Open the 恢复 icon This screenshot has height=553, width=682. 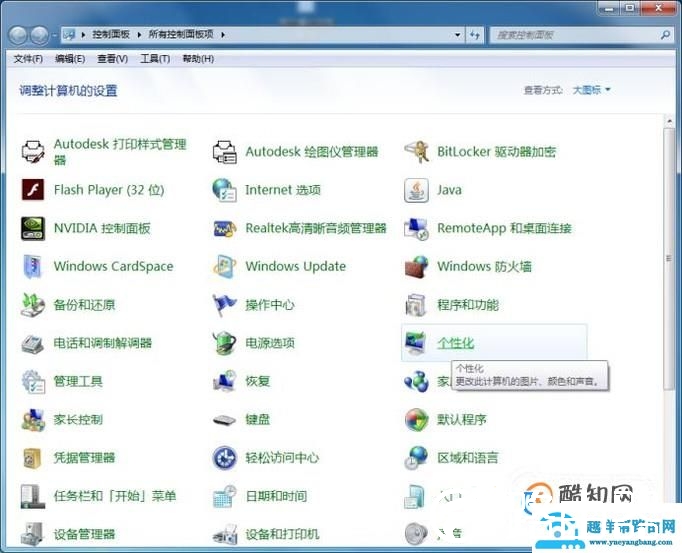[x=225, y=381]
